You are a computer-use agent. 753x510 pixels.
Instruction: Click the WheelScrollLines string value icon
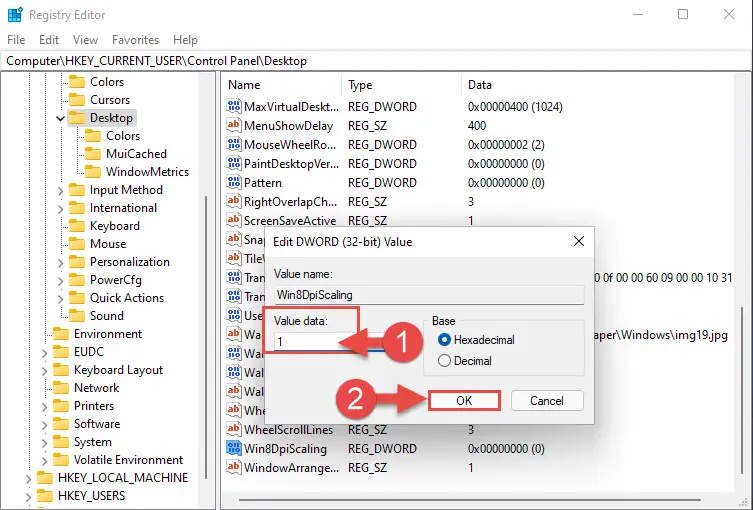click(x=234, y=429)
